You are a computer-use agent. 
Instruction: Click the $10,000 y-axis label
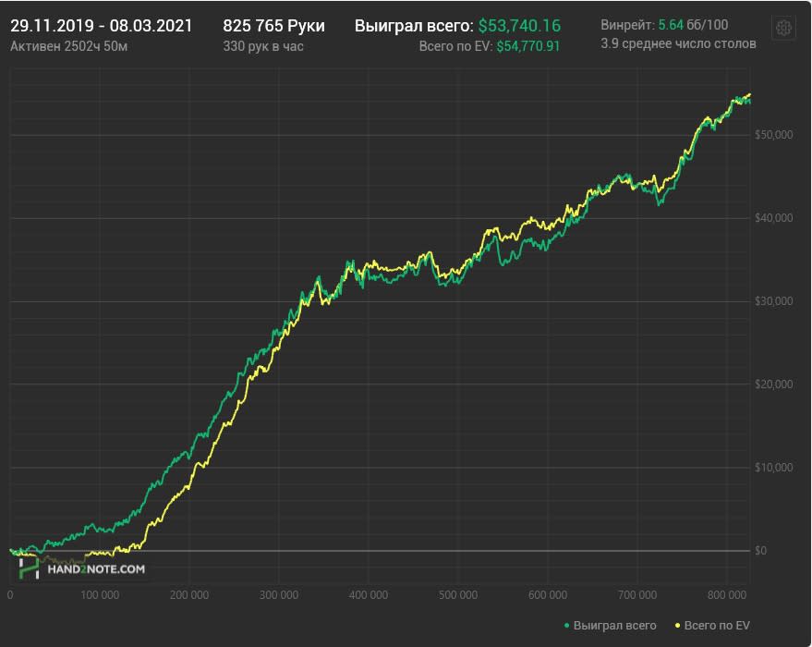pos(773,468)
